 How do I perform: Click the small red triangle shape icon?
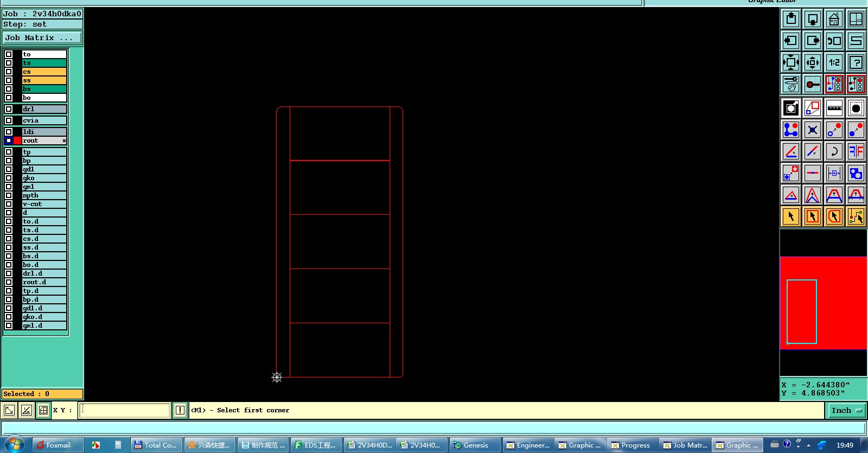point(791,195)
